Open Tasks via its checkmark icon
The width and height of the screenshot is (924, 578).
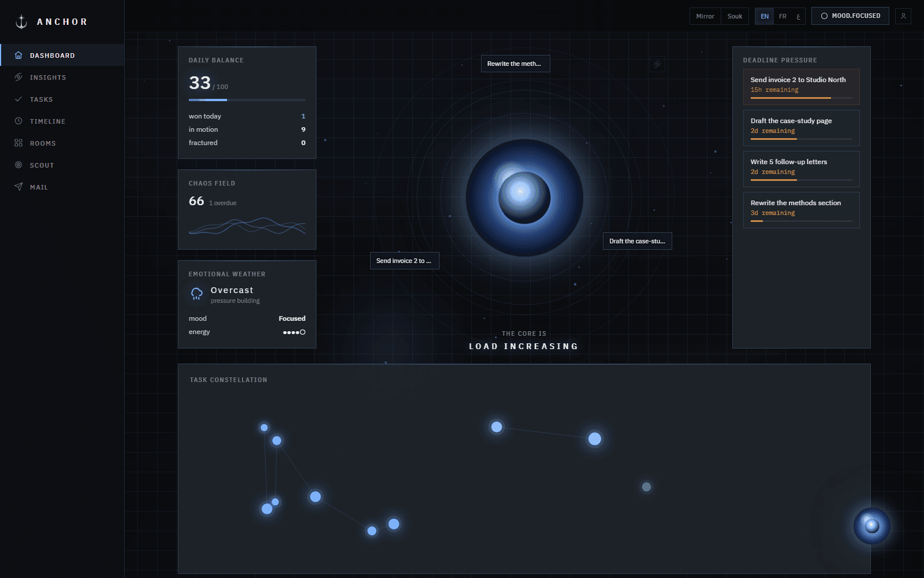[x=18, y=99]
